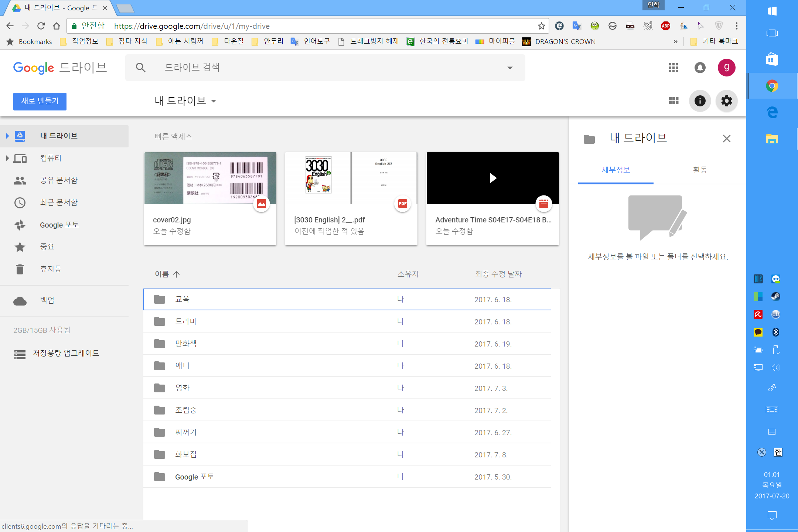Switch to the Activity (활동) tab
Viewport: 798px width, 532px height.
point(700,170)
